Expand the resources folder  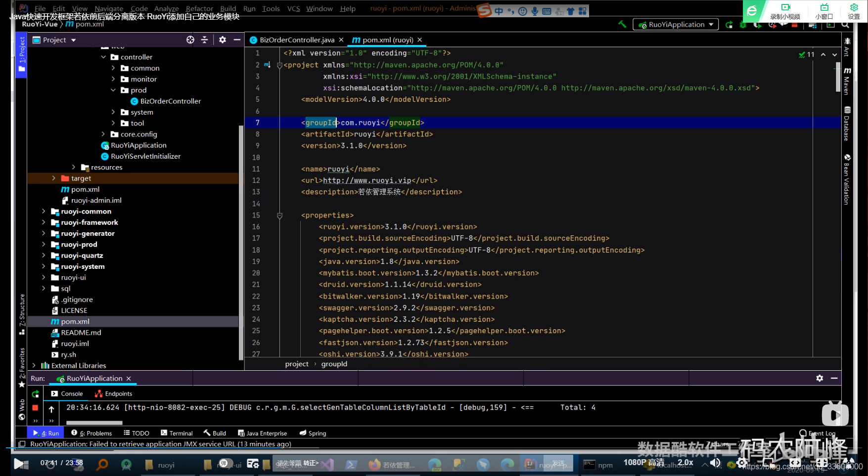[74, 167]
